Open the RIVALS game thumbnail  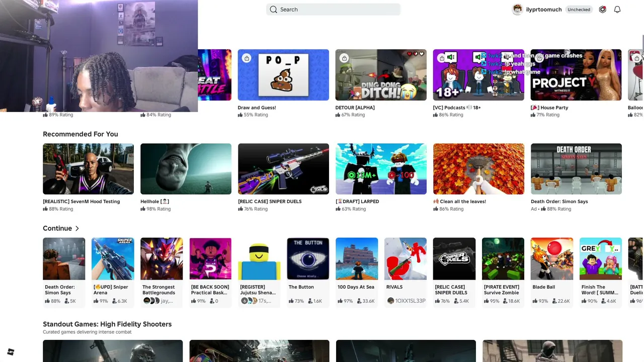[x=406, y=259]
